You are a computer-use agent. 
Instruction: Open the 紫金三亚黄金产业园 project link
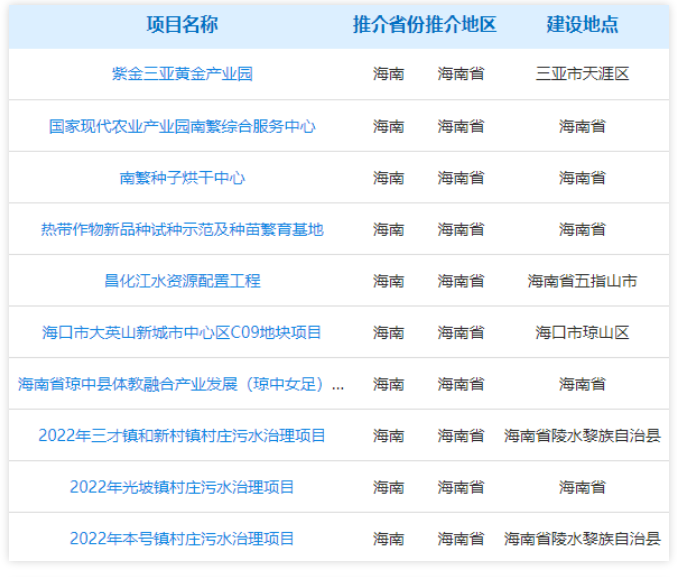[182, 74]
